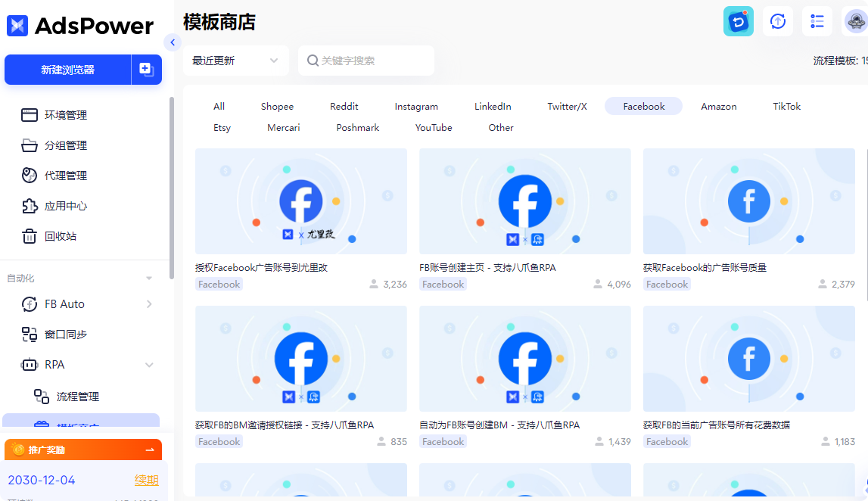Image resolution: width=868 pixels, height=501 pixels.
Task: Open the 推广奖励 promotion banner
Action: pos(83,450)
